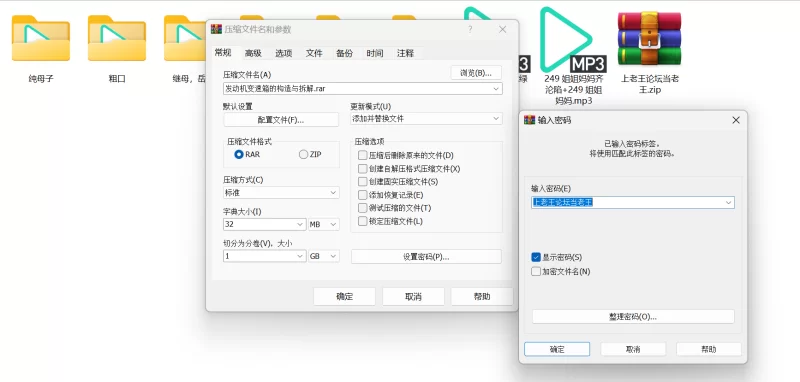The image size is (800, 382).
Task: Confirm archive dialog with 确定
Action: (x=344, y=296)
